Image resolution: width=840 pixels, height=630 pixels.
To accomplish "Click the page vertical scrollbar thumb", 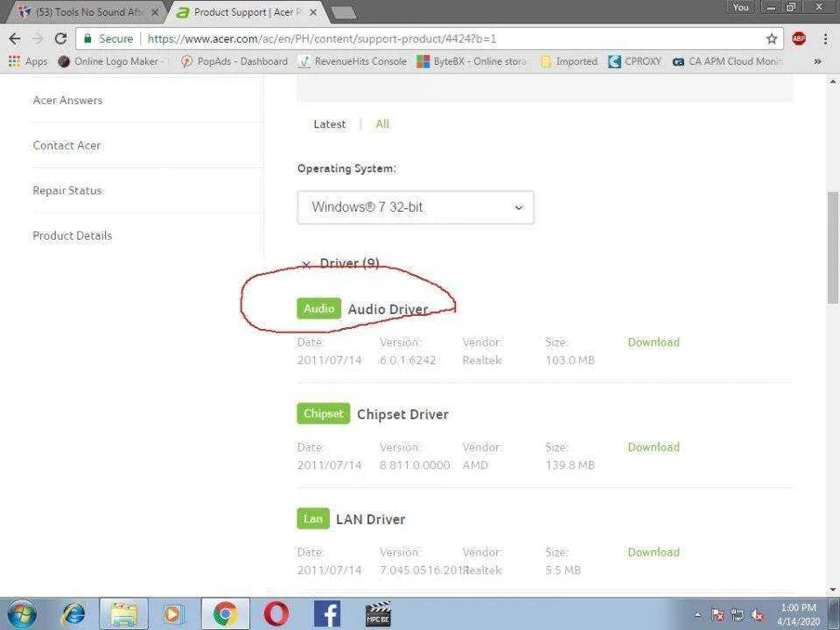I will (832, 248).
